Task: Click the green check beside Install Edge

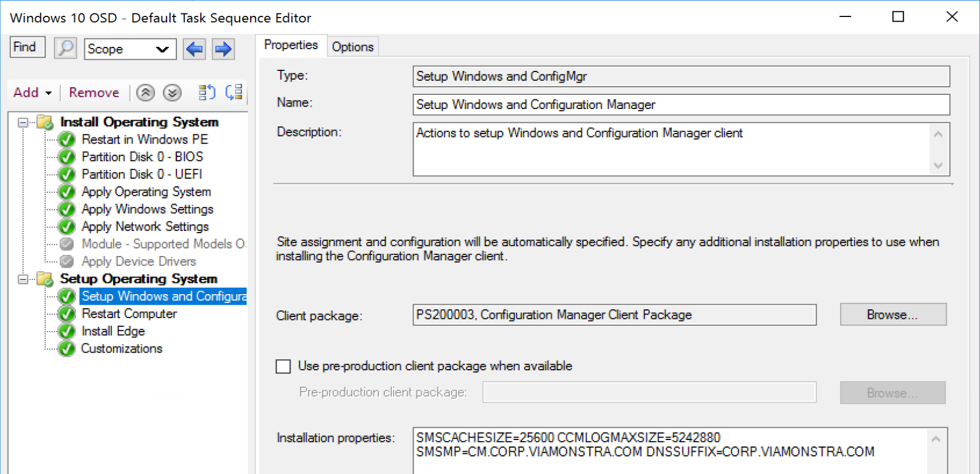Action: coord(67,332)
